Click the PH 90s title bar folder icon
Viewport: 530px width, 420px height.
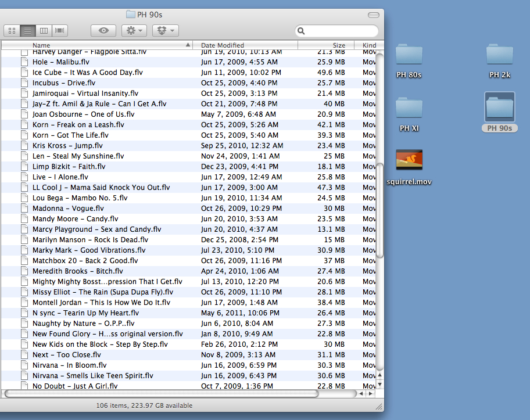coord(131,15)
